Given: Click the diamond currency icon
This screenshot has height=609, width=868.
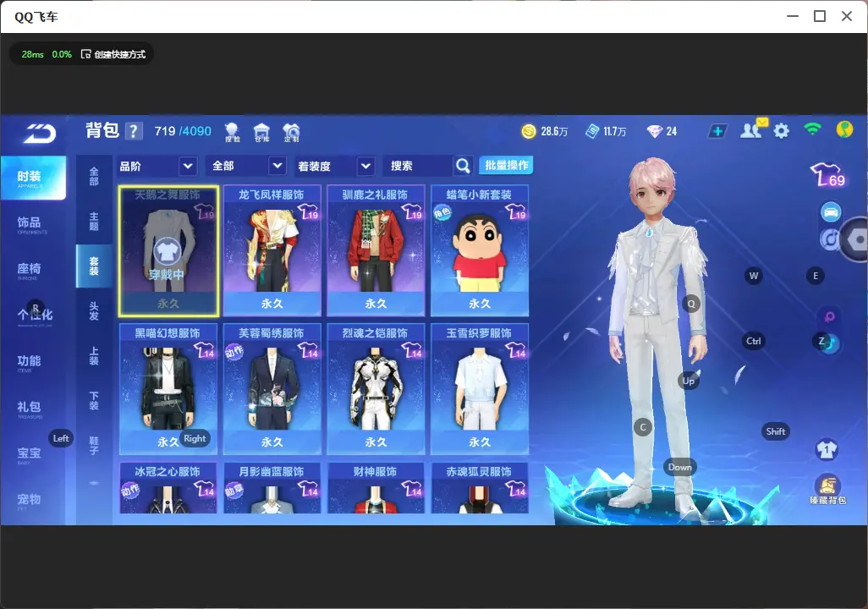Looking at the screenshot, I should [655, 131].
